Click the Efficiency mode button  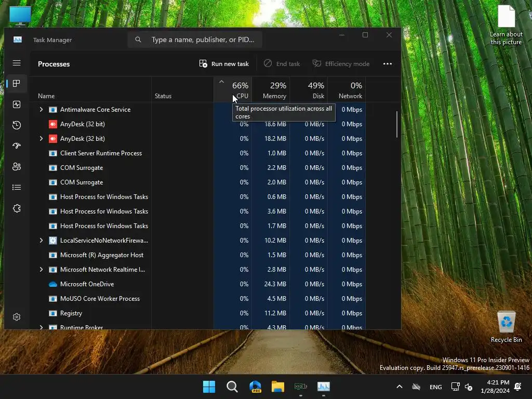[x=341, y=64]
